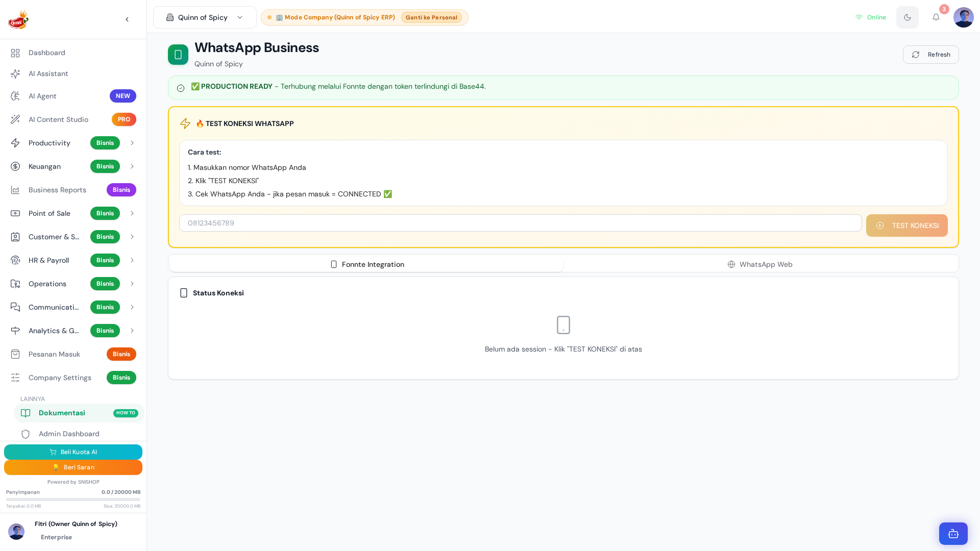Open Dashboard from the sidebar
This screenshot has width=980, height=551.
73,53
